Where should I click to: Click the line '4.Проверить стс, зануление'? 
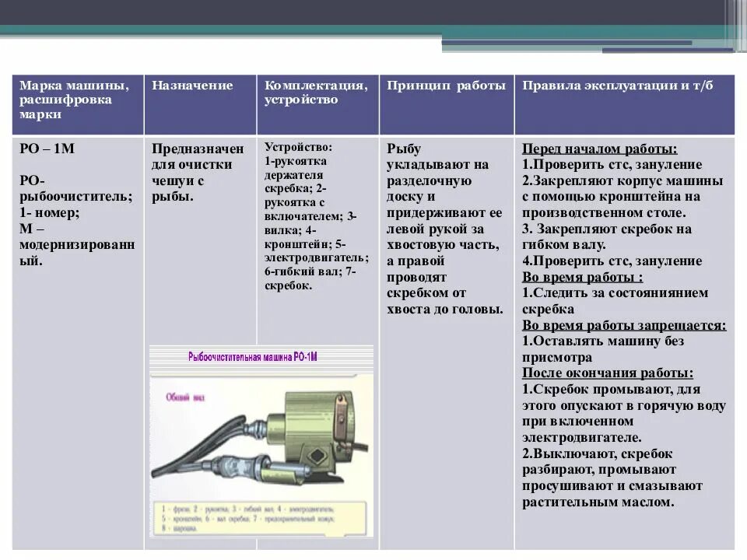click(612, 261)
